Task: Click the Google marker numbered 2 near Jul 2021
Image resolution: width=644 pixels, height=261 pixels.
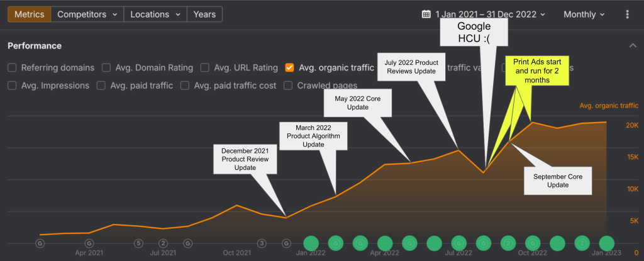Action: point(163,243)
